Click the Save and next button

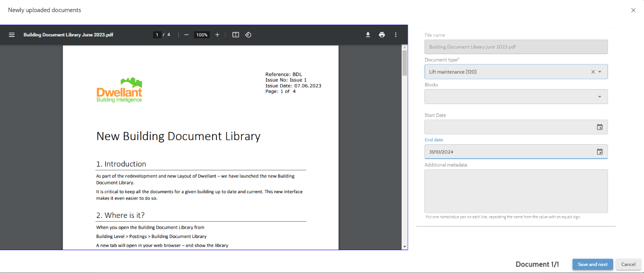pos(592,264)
